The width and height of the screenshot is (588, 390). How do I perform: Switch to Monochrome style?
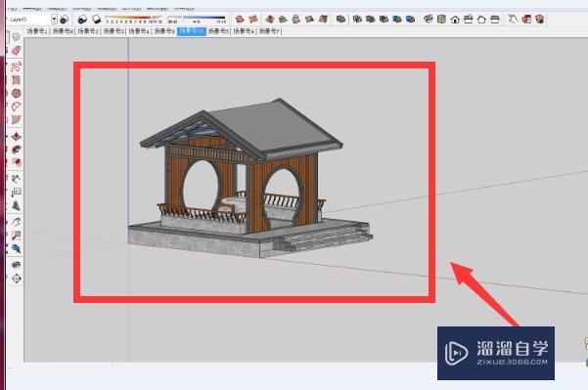(x=323, y=19)
